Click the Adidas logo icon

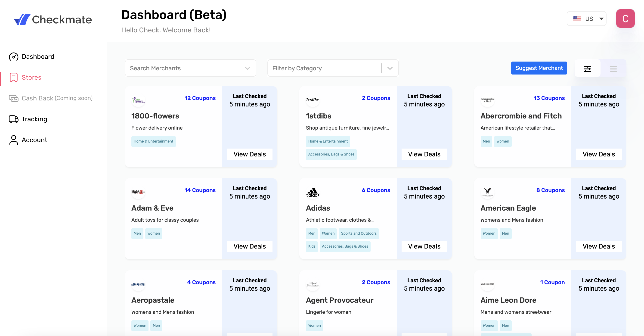click(x=313, y=192)
